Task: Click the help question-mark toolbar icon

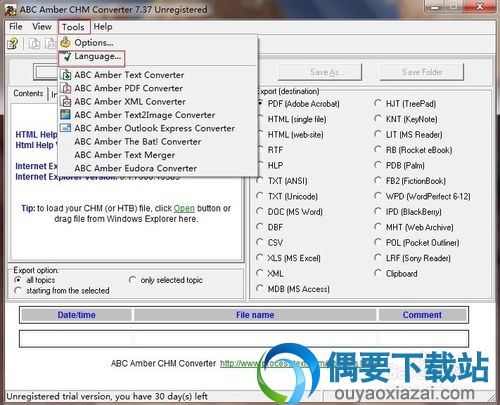Action: (13, 44)
